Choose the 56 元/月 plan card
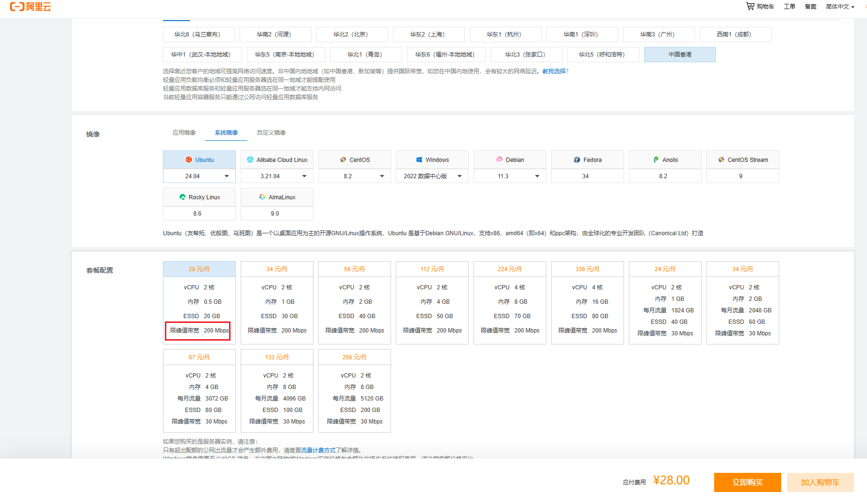The height and width of the screenshot is (504, 867). pos(355,303)
